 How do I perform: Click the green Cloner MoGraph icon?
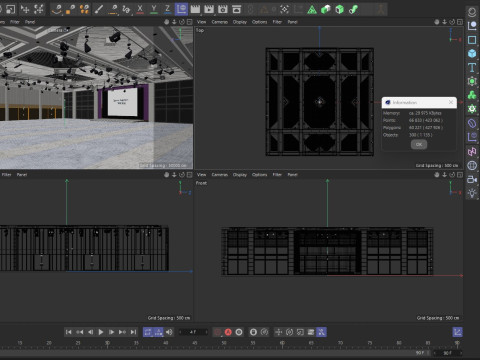pos(472,95)
